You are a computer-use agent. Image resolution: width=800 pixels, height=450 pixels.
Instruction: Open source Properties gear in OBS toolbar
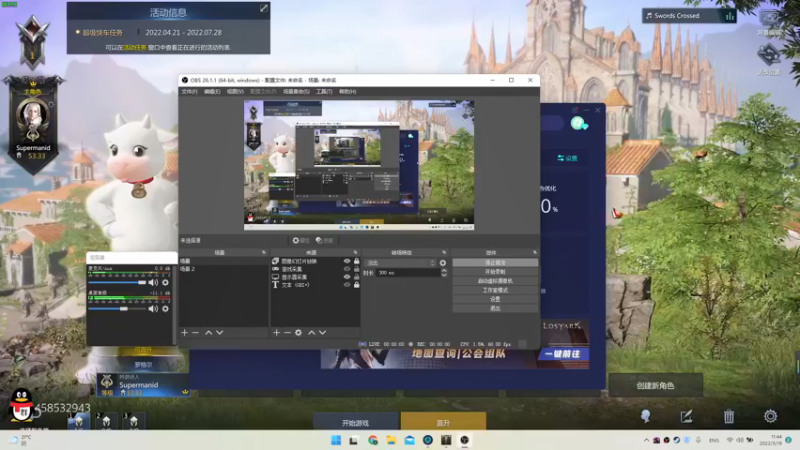[x=301, y=240]
